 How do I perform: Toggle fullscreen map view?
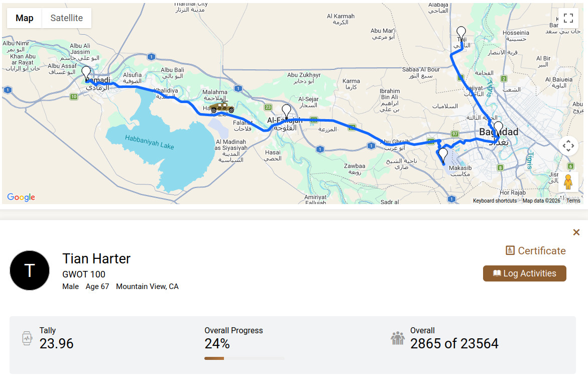click(568, 18)
